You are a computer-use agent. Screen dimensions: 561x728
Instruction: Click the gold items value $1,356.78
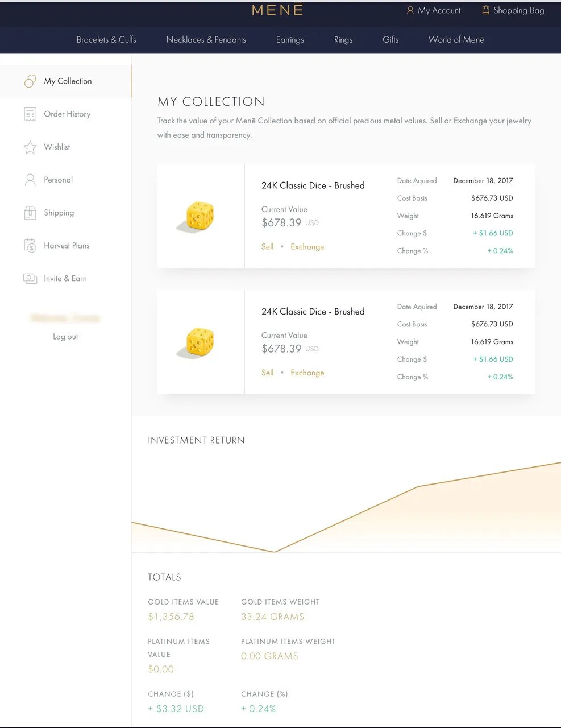pos(171,617)
